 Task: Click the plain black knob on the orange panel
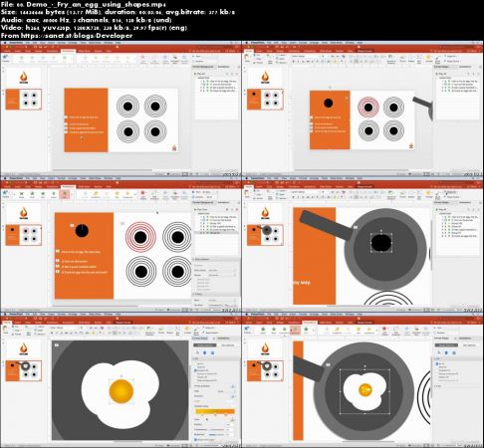[329, 104]
